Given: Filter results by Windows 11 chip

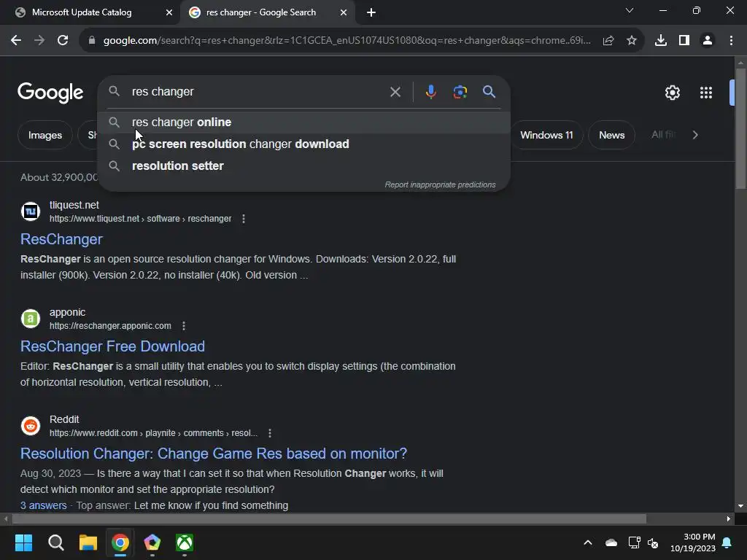Looking at the screenshot, I should (546, 135).
